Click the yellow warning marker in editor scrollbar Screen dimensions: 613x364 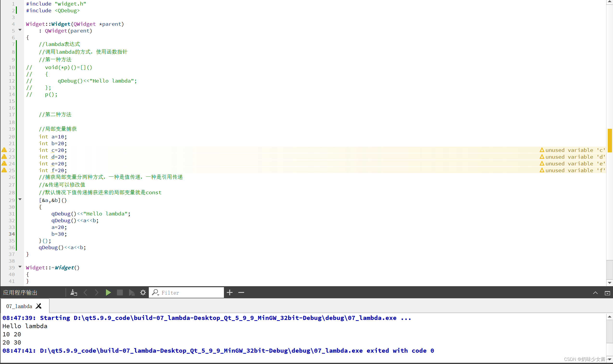point(610,140)
